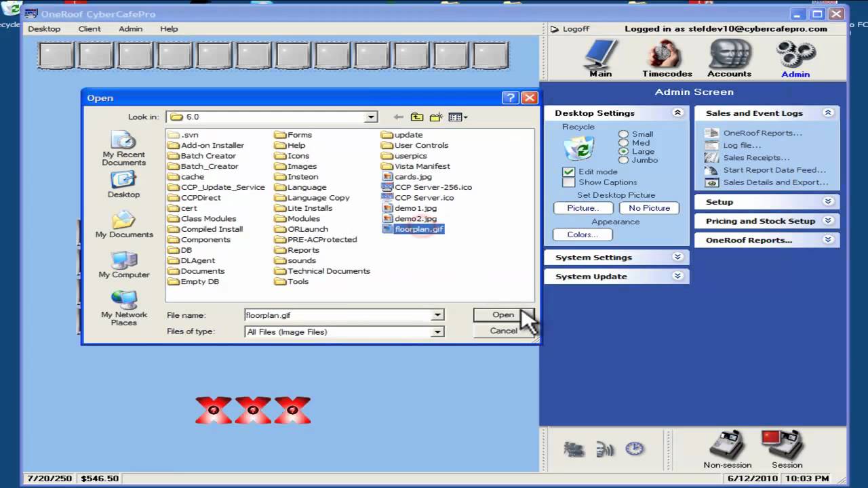Click the Open button in dialog
Screen dimensions: 868x488
tap(503, 315)
